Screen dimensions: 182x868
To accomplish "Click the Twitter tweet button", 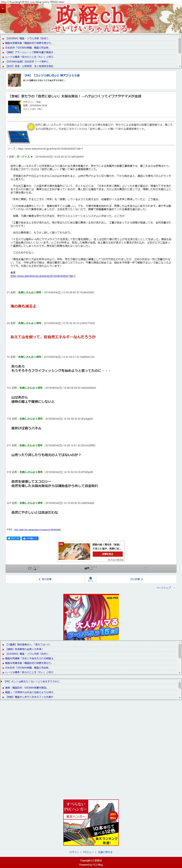I will click(x=14, y=539).
